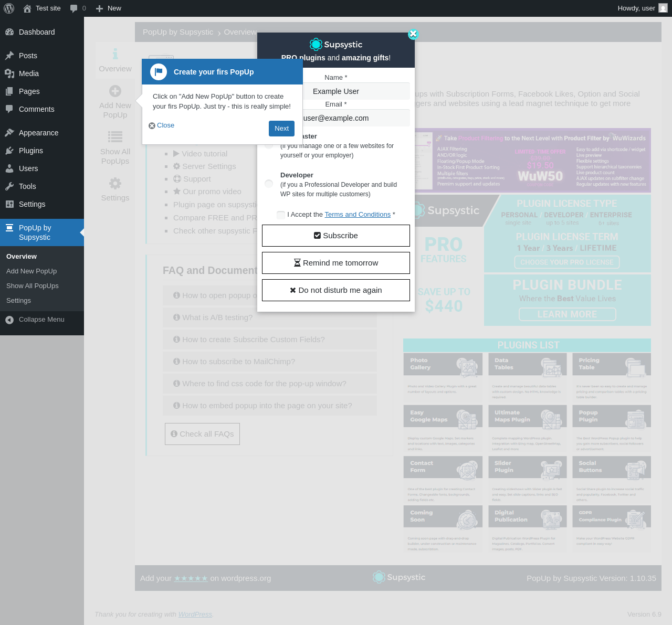Image resolution: width=672 pixels, height=625 pixels.
Task: Click the PopUp by Supsystic sidebar icon
Action: point(9,228)
